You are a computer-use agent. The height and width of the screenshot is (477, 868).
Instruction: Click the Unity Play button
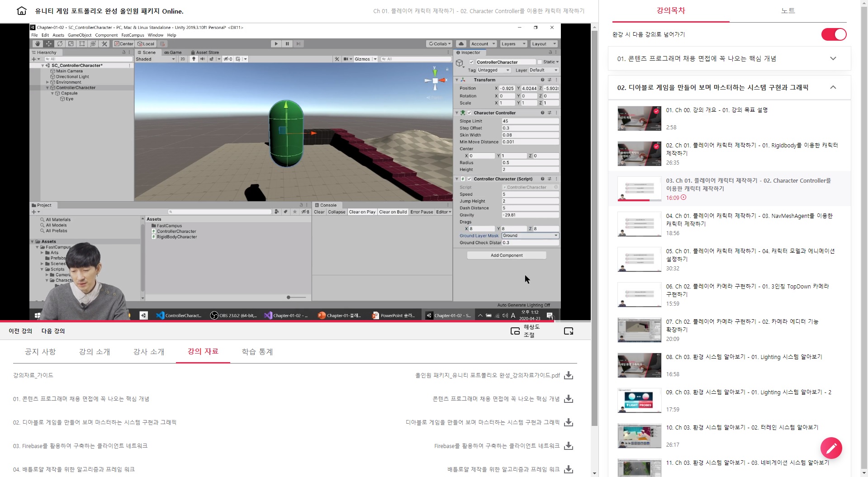click(276, 44)
